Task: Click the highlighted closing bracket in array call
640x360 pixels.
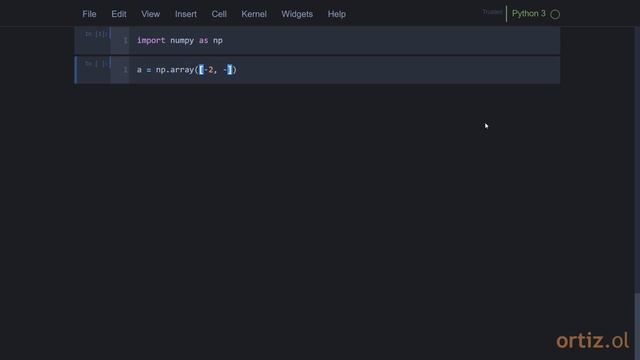Action: coord(229,70)
